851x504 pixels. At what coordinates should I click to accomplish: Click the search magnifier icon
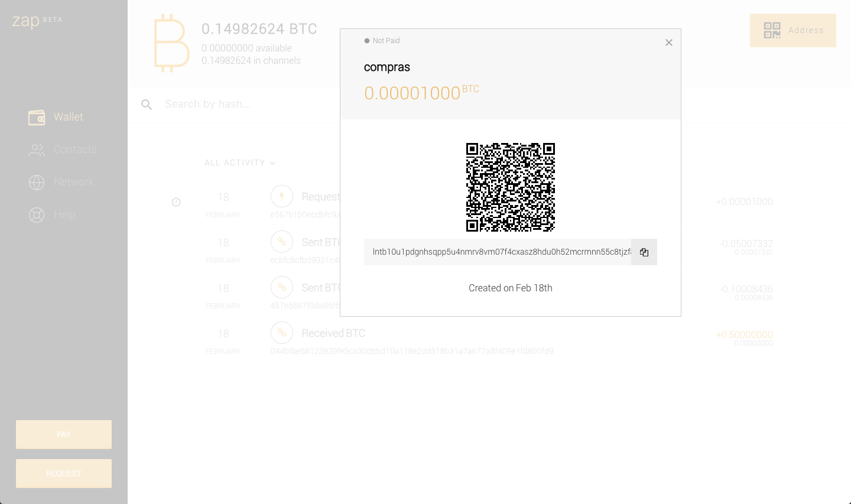click(147, 105)
